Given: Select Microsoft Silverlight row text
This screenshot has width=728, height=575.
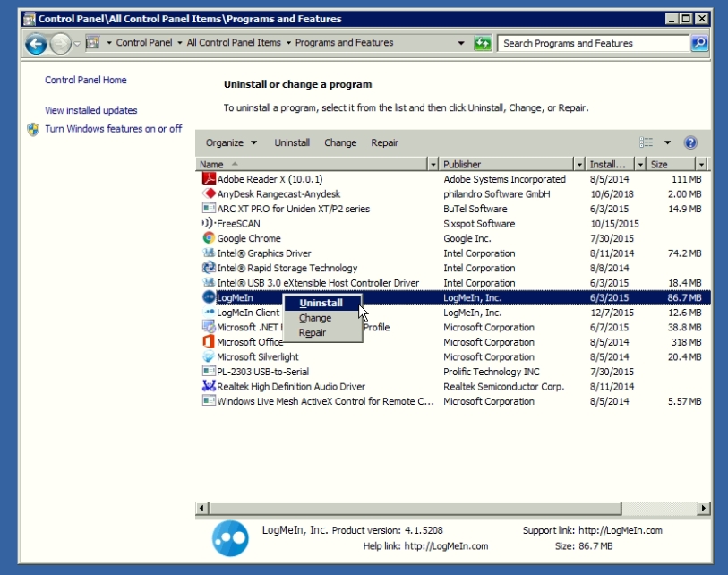Looking at the screenshot, I should [x=258, y=356].
